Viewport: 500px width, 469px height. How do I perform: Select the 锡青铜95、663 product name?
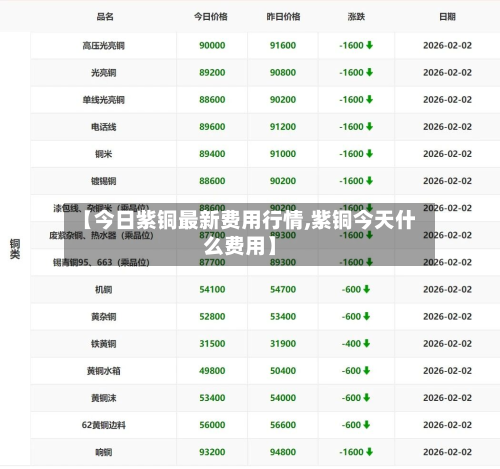(101, 262)
